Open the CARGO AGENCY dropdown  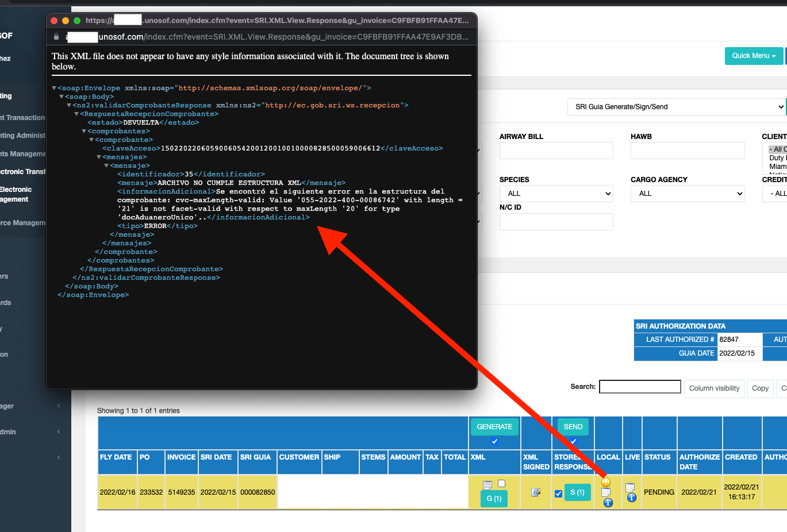pyautogui.click(x=687, y=194)
